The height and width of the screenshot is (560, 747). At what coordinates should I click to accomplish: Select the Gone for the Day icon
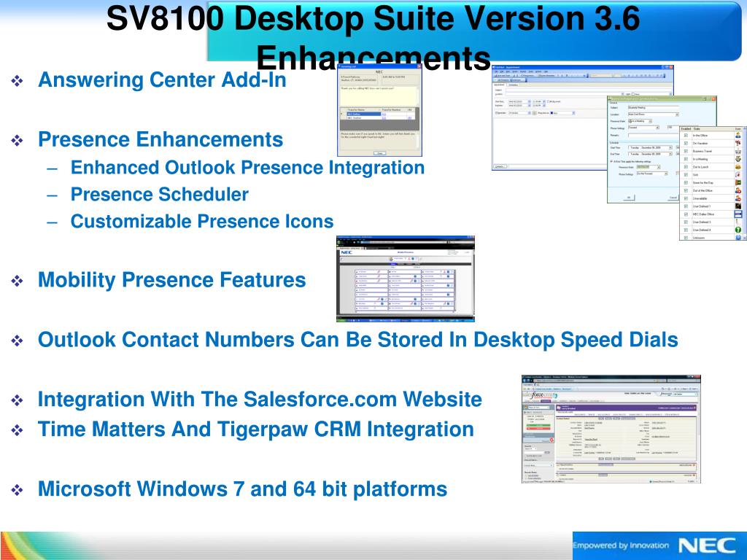(x=738, y=182)
